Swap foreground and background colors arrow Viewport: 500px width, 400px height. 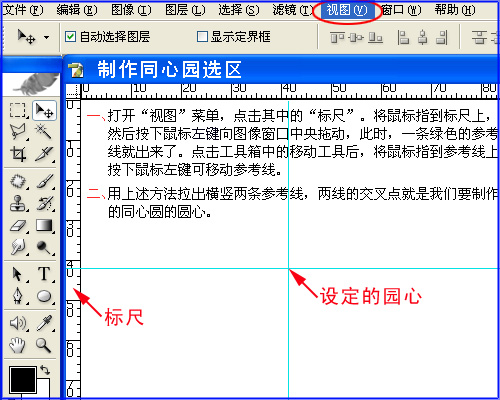(45, 370)
